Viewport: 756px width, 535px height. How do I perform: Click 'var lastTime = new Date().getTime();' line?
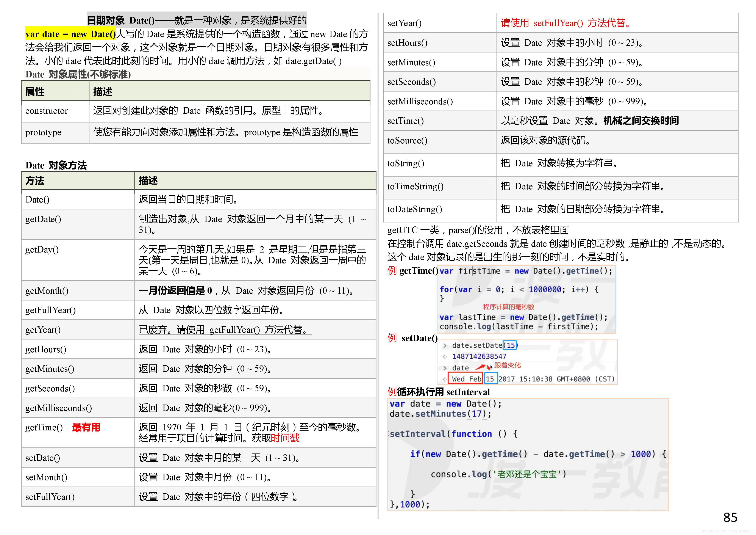pyautogui.click(x=523, y=317)
